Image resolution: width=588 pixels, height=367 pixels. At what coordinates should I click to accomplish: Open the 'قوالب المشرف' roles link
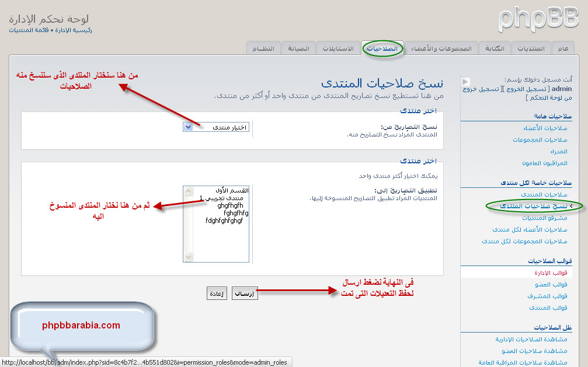pos(547,296)
